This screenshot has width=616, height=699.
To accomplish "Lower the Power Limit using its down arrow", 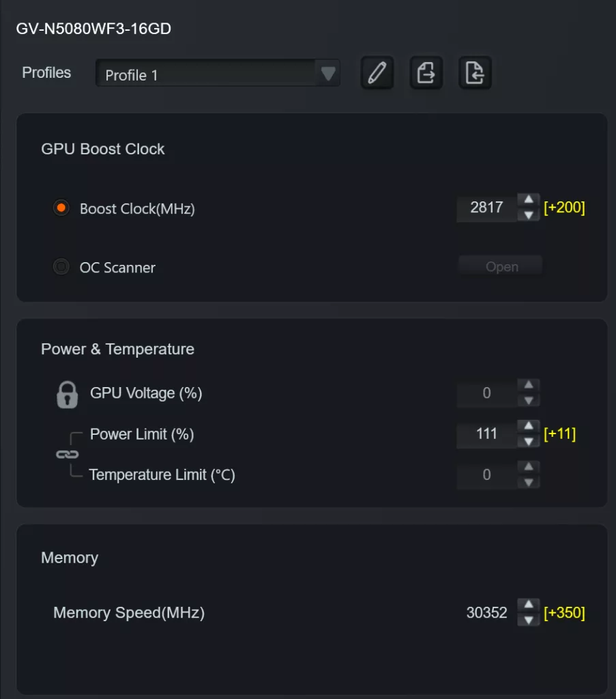I will click(529, 440).
